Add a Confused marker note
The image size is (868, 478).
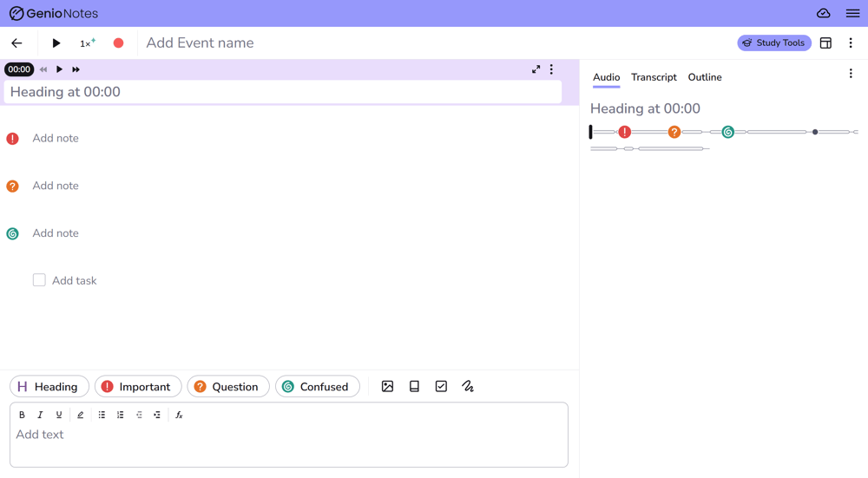click(x=317, y=386)
